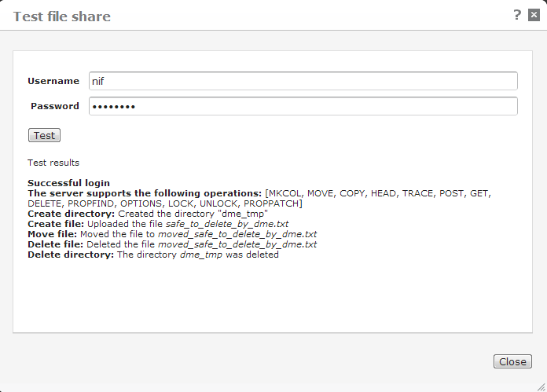Click the help question mark icon

(517, 15)
